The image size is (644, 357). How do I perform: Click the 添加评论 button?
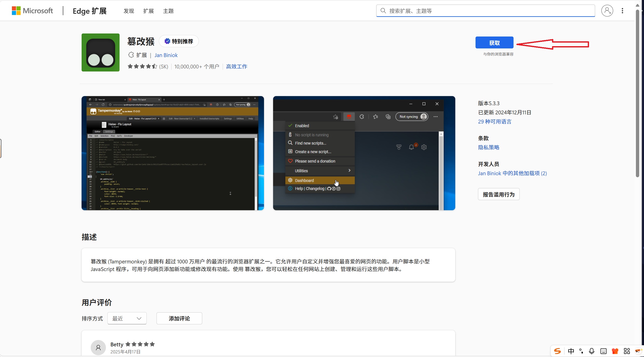(179, 318)
